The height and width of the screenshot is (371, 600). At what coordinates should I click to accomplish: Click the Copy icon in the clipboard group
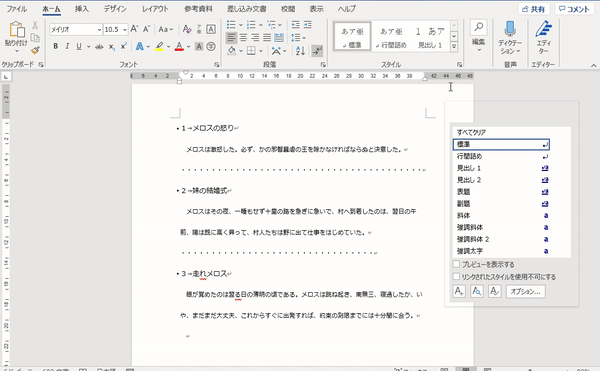pos(35,37)
